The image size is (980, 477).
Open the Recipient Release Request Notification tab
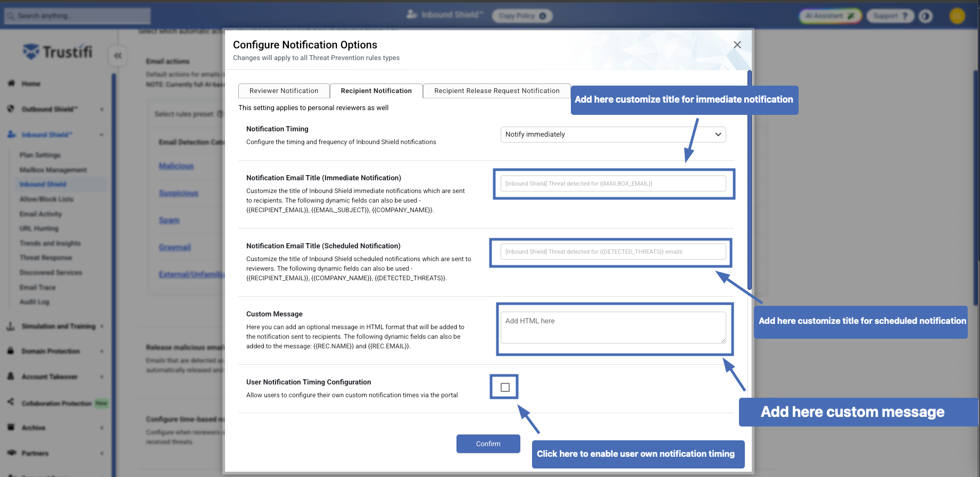[497, 91]
